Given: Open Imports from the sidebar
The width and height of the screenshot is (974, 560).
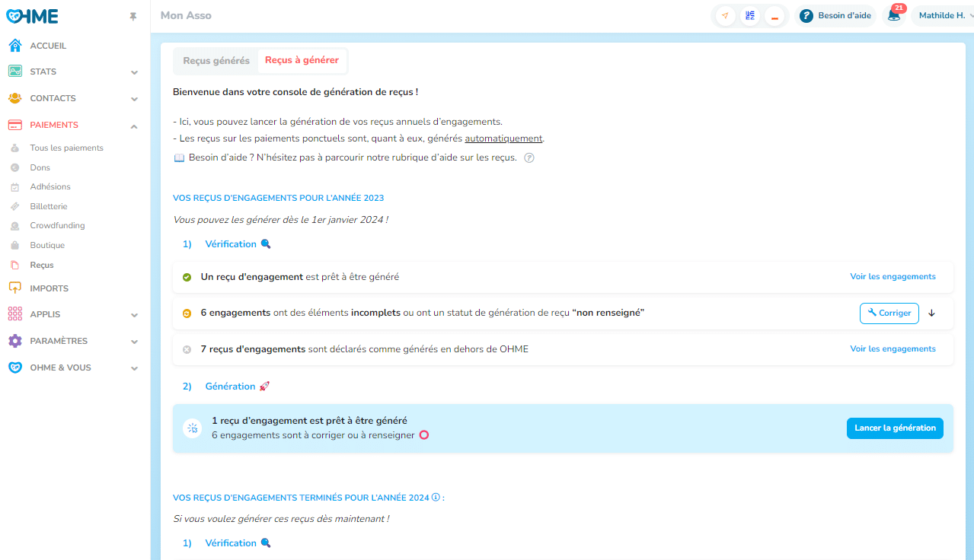Looking at the screenshot, I should [49, 288].
